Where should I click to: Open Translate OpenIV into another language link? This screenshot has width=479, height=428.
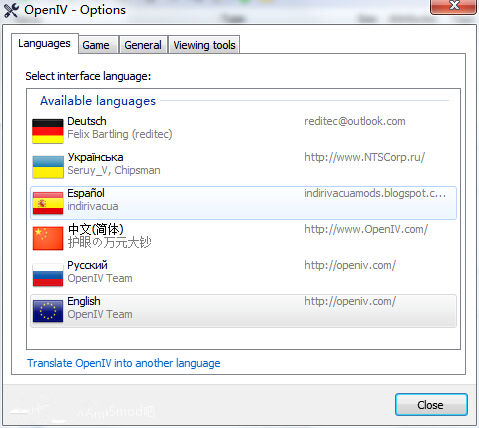click(x=124, y=363)
